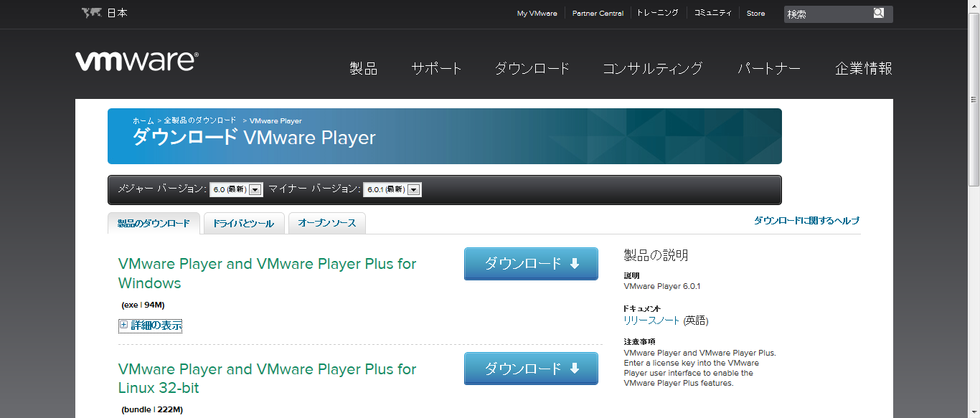The image size is (980, 418).
Task: Open the 製品 navigation menu
Action: click(364, 69)
